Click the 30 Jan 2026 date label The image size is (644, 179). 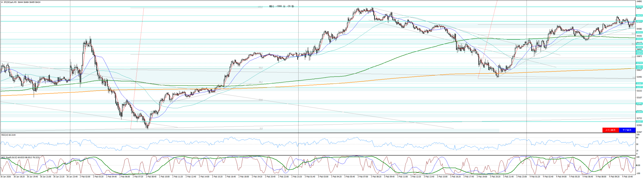(5, 177)
